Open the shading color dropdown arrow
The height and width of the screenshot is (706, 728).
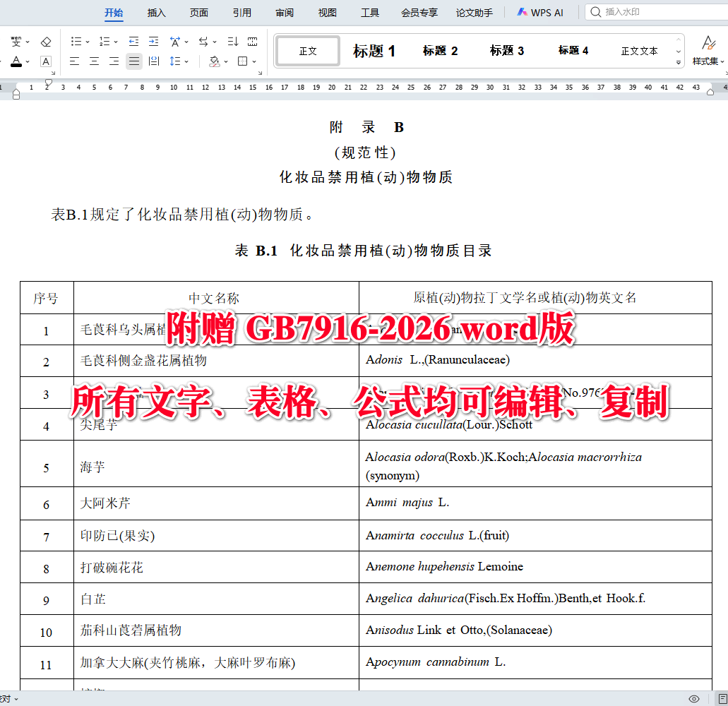pyautogui.click(x=226, y=61)
